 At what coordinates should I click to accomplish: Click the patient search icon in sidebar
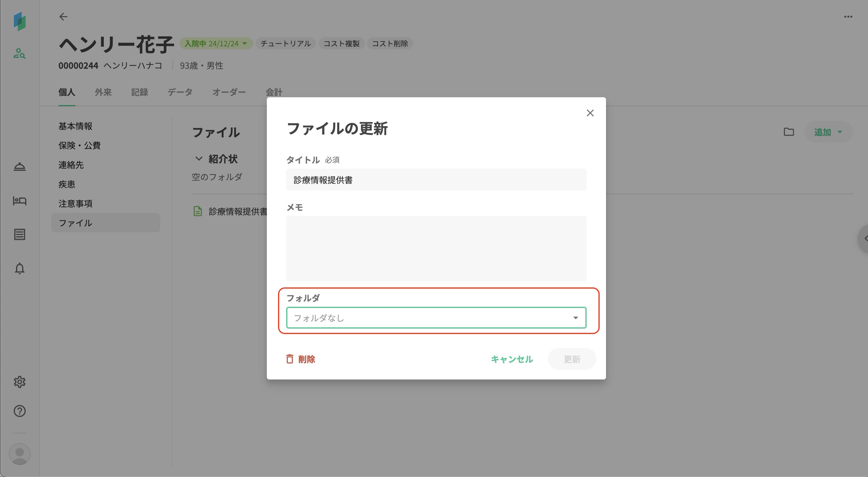pyautogui.click(x=20, y=53)
